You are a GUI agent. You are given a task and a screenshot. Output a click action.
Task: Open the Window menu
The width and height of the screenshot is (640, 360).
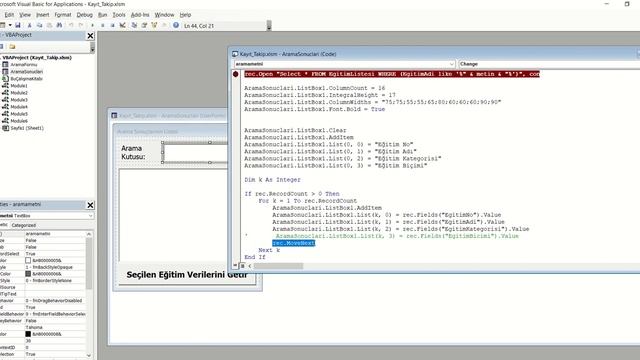click(x=164, y=15)
